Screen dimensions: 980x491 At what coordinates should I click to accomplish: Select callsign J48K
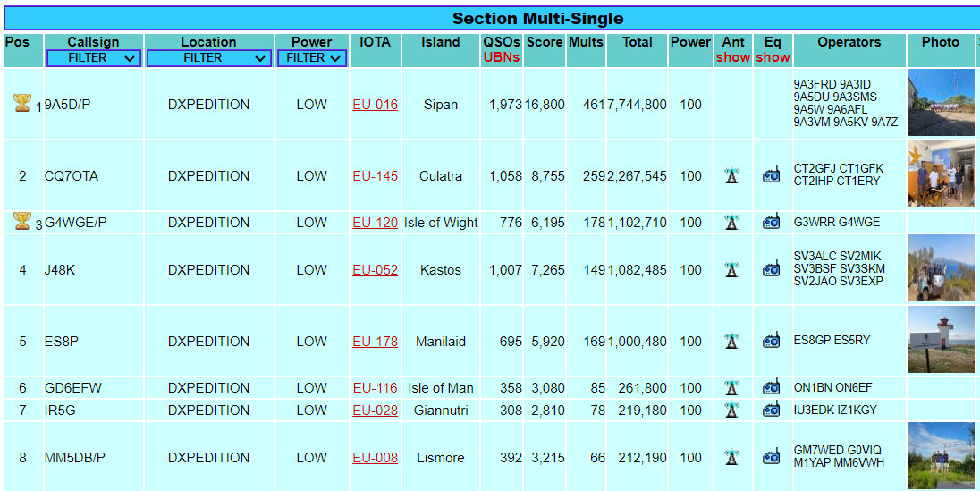point(60,270)
